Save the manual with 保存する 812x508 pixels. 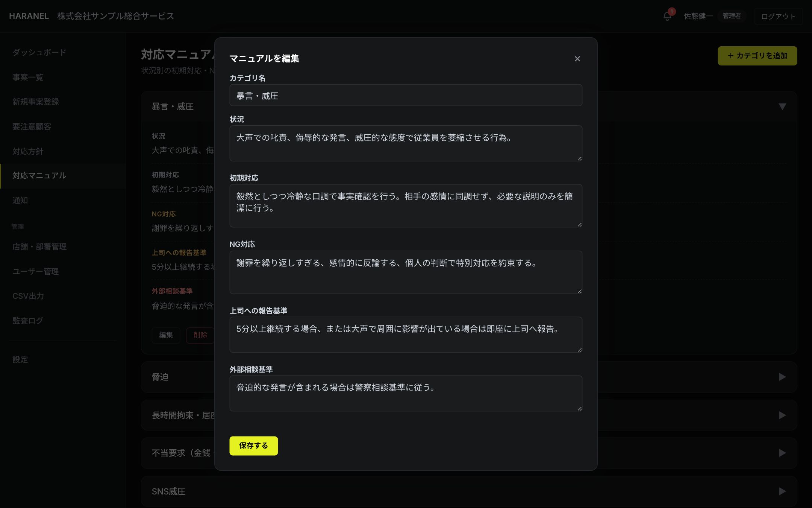coord(254,446)
